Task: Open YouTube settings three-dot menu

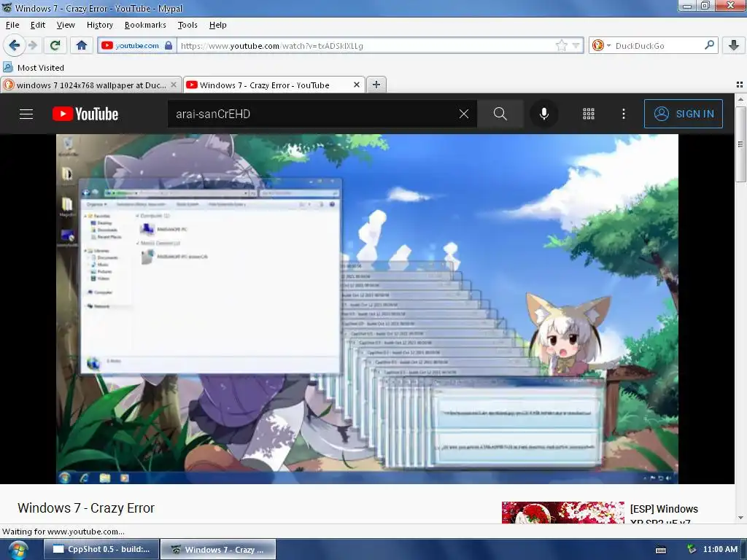Action: click(x=624, y=114)
